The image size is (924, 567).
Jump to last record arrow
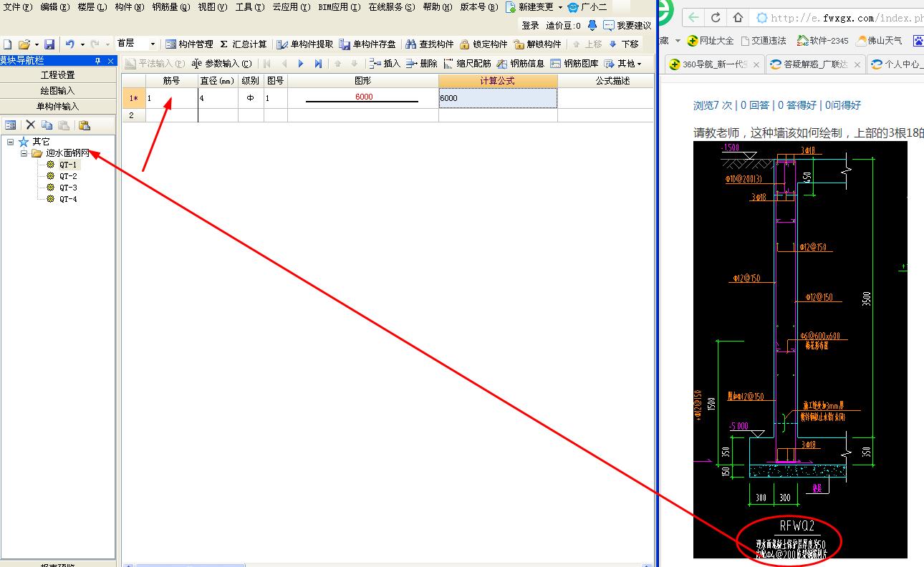pyautogui.click(x=318, y=64)
